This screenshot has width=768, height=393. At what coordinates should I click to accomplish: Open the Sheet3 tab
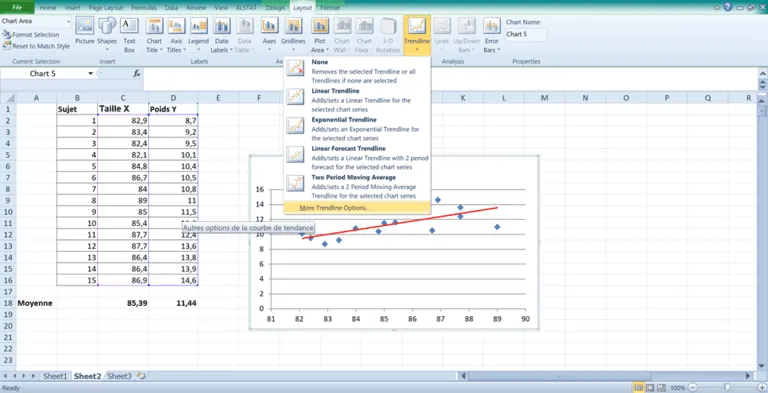[x=120, y=376]
